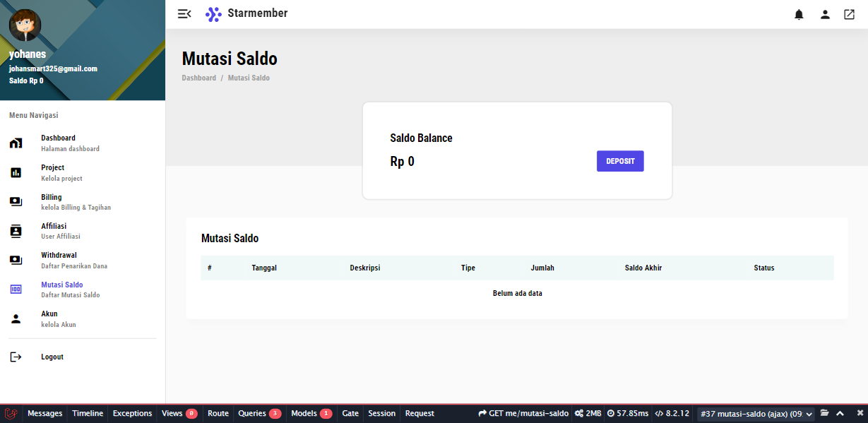The width and height of the screenshot is (868, 423).
Task: Switch to the Models debug bar tab
Action: tap(311, 413)
